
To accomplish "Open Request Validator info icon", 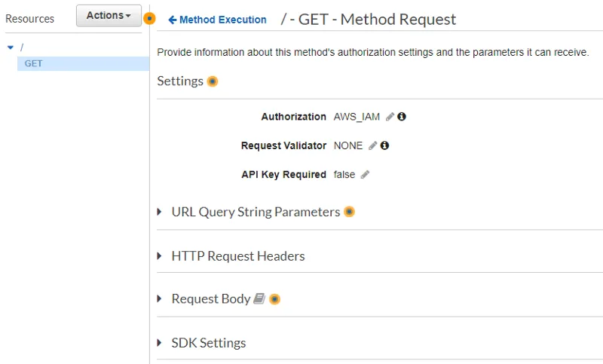I will pyautogui.click(x=384, y=145).
